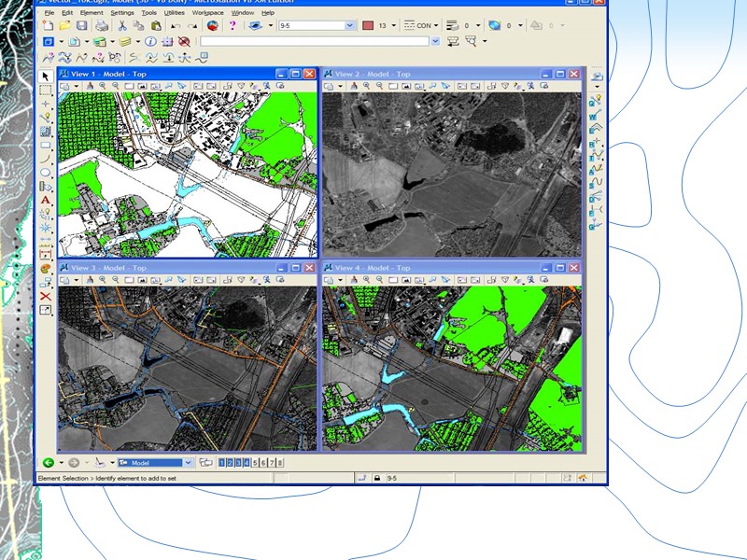
Task: Pick the Place Ellipse tool
Action: [46, 173]
